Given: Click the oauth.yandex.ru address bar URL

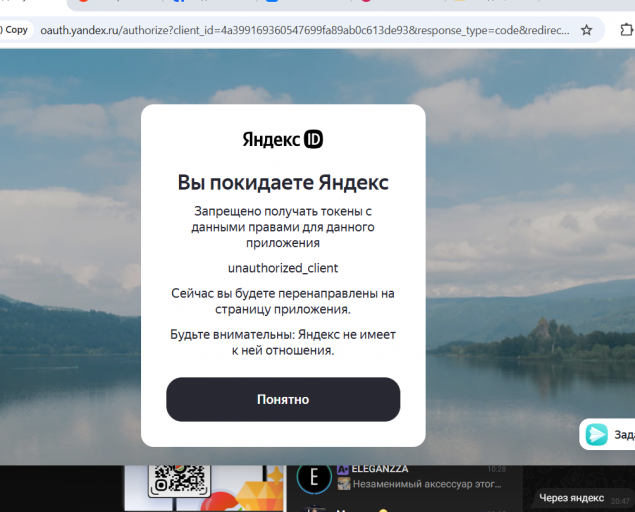Looking at the screenshot, I should click(x=305, y=30).
